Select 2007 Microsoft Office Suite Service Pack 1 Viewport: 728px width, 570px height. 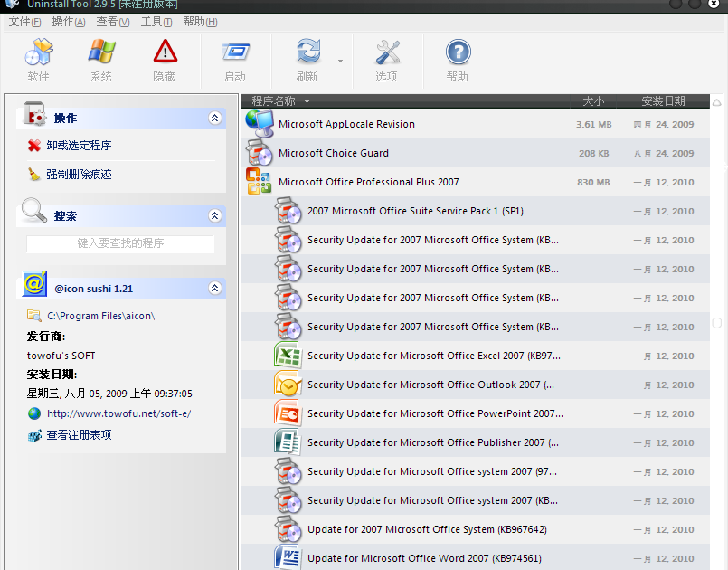(x=476, y=211)
